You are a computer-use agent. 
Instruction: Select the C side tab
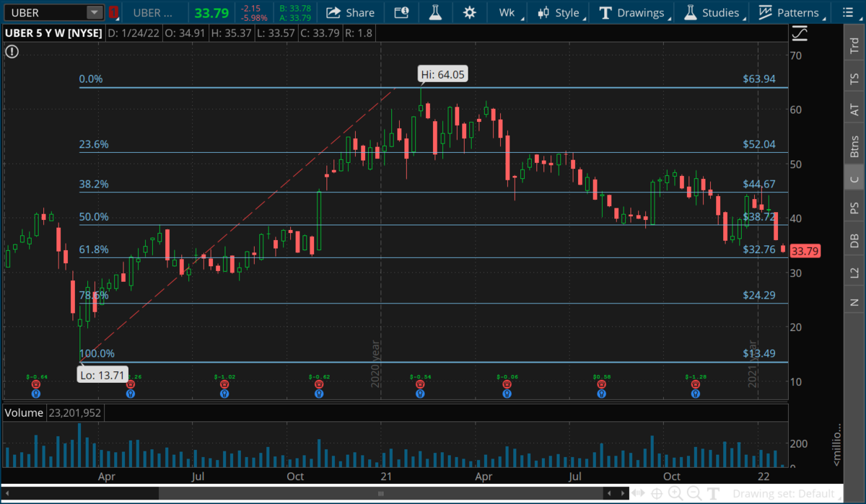pos(854,179)
